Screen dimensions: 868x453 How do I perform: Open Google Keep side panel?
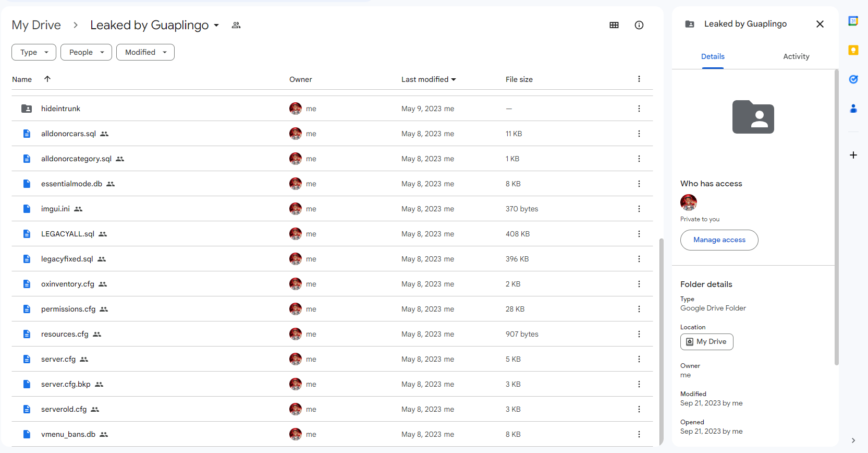[x=853, y=50]
